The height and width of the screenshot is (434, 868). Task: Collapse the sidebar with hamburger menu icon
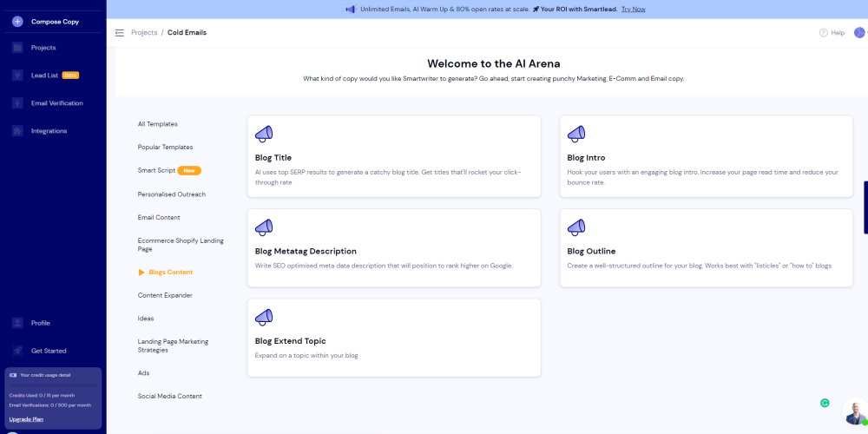[120, 33]
